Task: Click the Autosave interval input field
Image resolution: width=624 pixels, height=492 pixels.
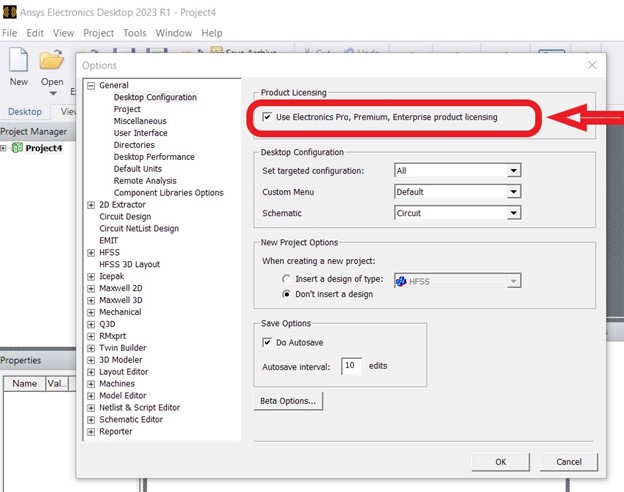Action: point(351,365)
